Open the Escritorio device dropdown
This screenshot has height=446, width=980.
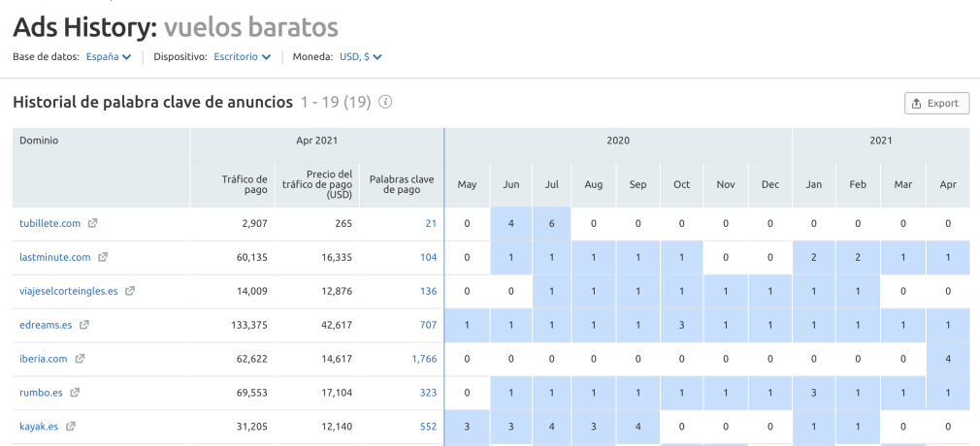[242, 57]
